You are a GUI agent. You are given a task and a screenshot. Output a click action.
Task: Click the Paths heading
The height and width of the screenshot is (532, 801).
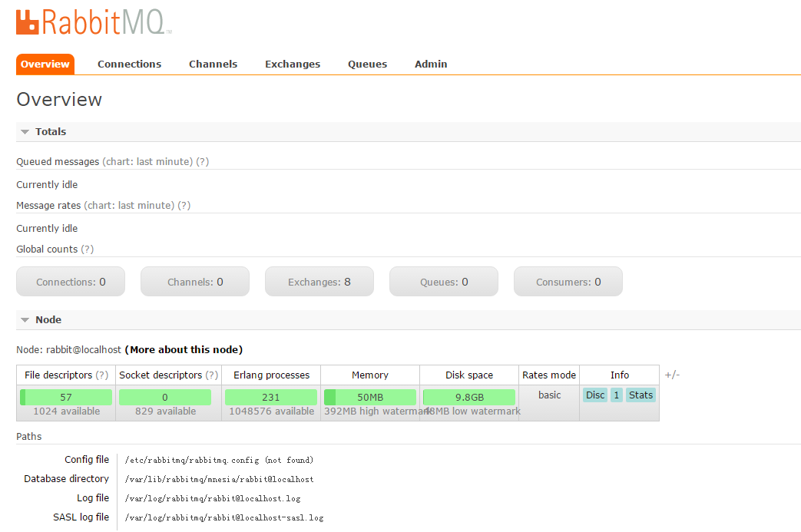pyautogui.click(x=28, y=437)
